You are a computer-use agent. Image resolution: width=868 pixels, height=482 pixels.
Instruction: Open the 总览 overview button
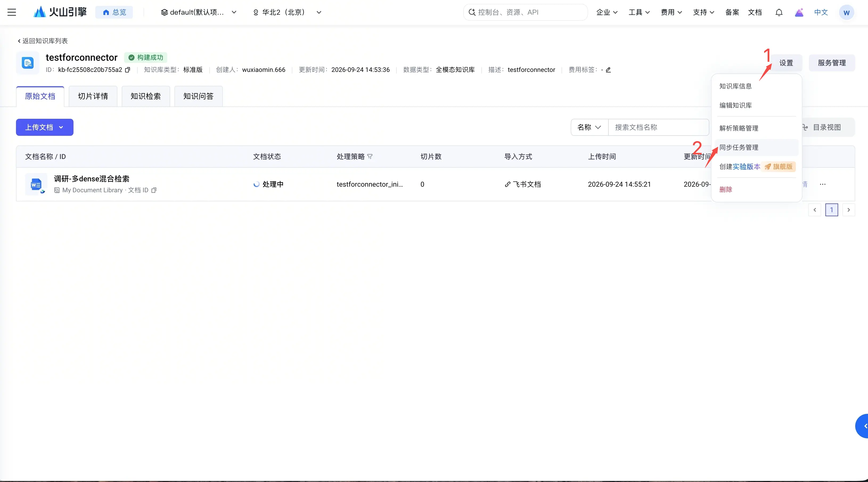pos(114,13)
